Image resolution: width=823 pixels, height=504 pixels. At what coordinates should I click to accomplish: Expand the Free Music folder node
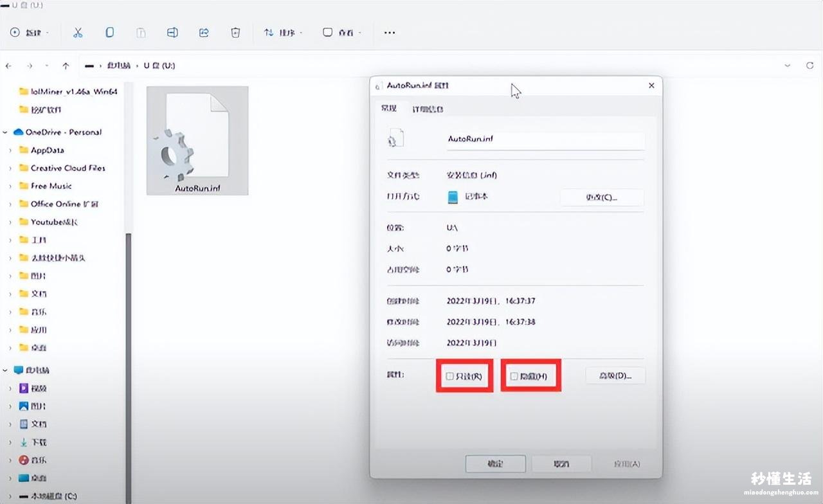coord(10,186)
